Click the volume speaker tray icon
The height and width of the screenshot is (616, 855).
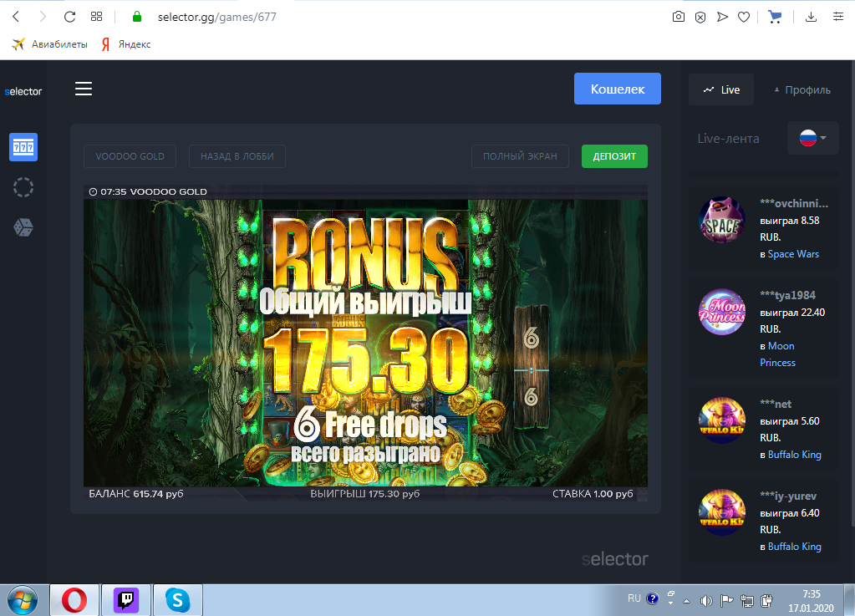(706, 601)
